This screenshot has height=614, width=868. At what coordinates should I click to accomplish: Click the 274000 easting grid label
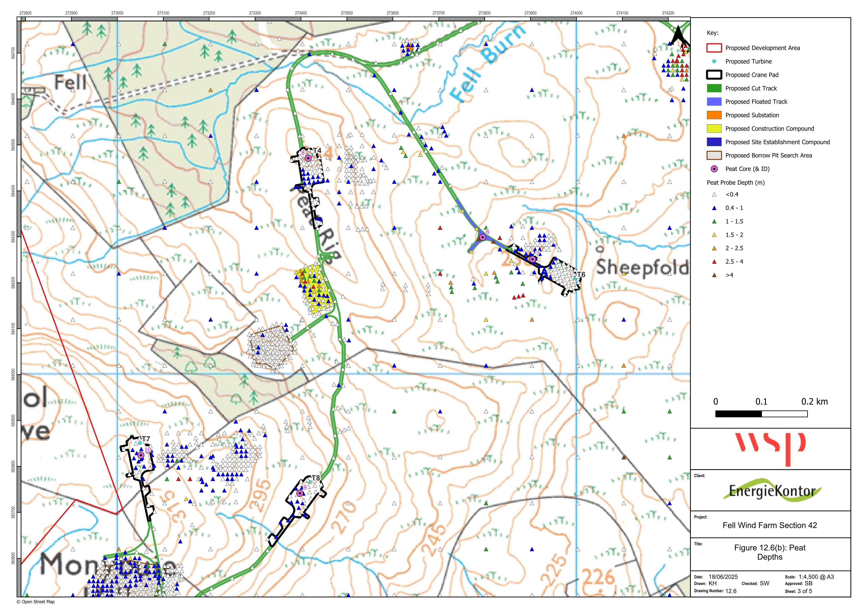pos(576,13)
